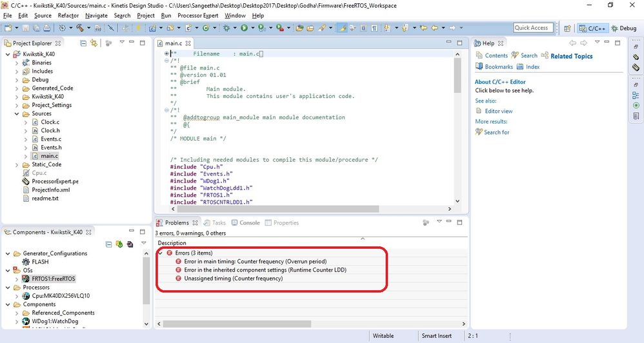Viewport: 644px width, 343px height.
Task: Toggle block selection mode button
Action: pyautogui.click(x=363, y=28)
